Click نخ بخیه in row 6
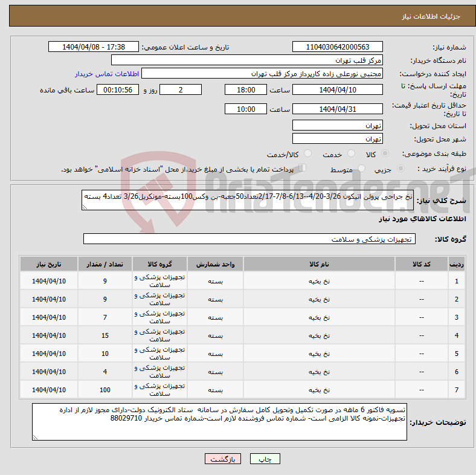The height and width of the screenshot is (475, 476). (319, 372)
